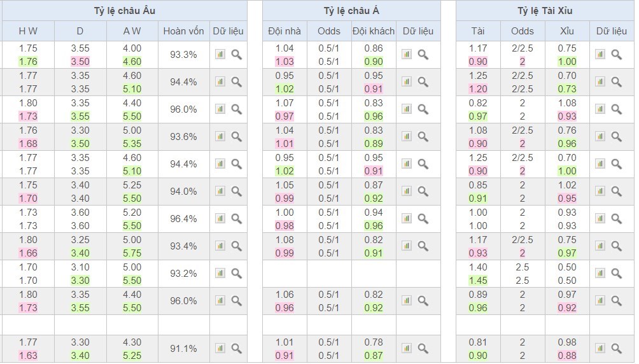This screenshot has height=364, width=639.
Task: Click the Tài Xỉu chart icon beside Xỉu 0.50
Action: click(600, 273)
